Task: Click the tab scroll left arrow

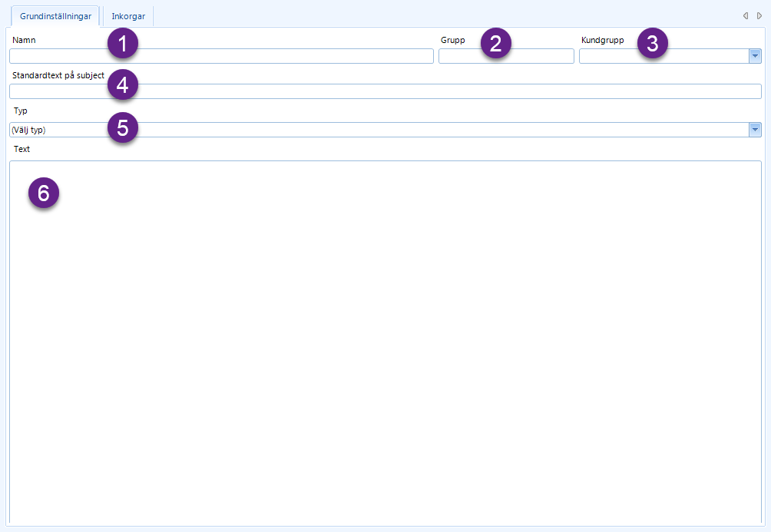Action: pos(746,15)
